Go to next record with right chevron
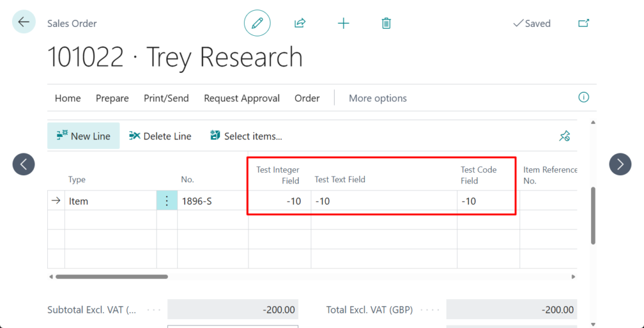 click(620, 165)
